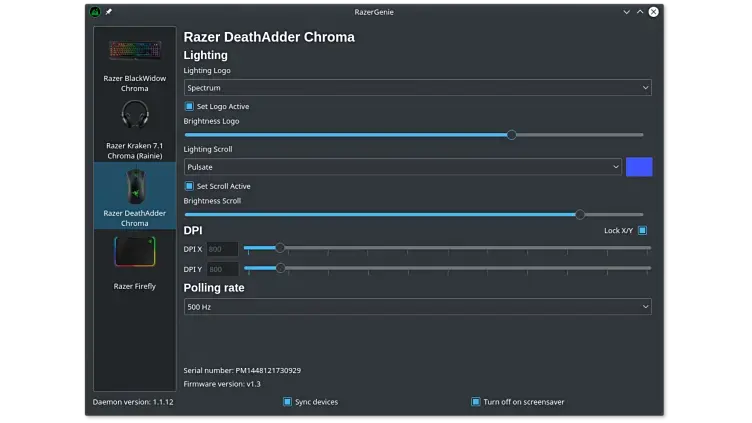
Task: Maximize the RazerGenie window
Action: coord(640,12)
